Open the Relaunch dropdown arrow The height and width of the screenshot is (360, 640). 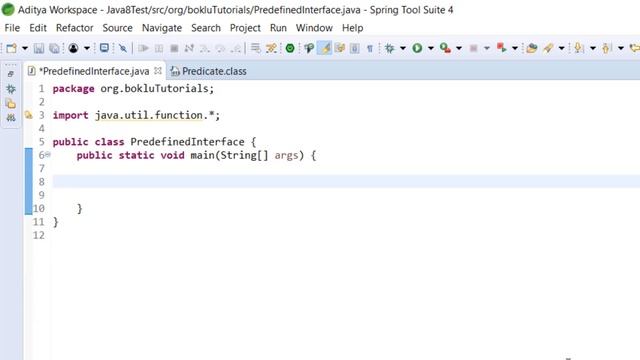(515, 48)
